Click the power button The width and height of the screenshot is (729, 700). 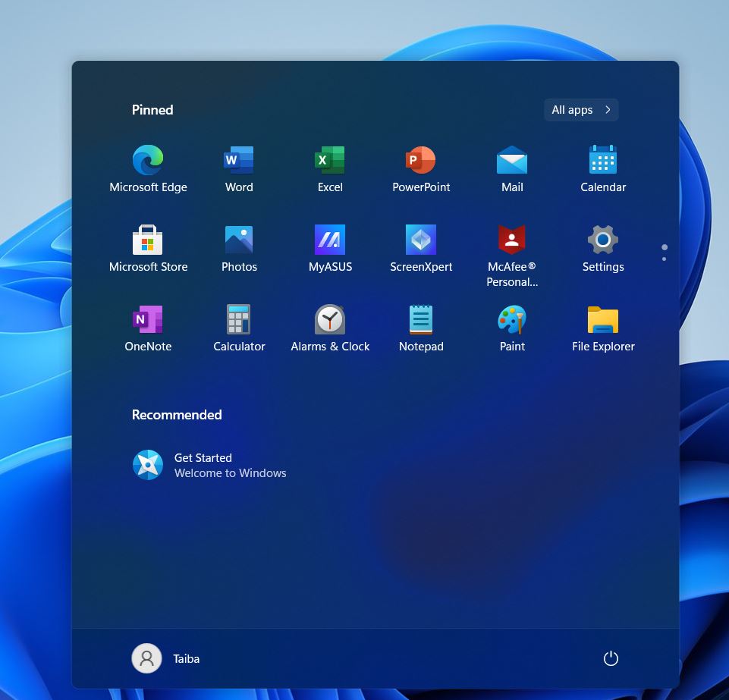[611, 658]
